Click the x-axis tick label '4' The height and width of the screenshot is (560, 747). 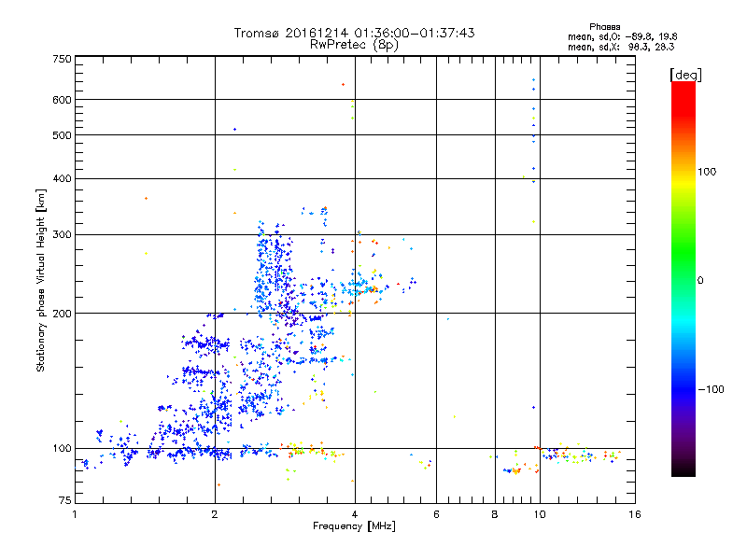(x=355, y=514)
